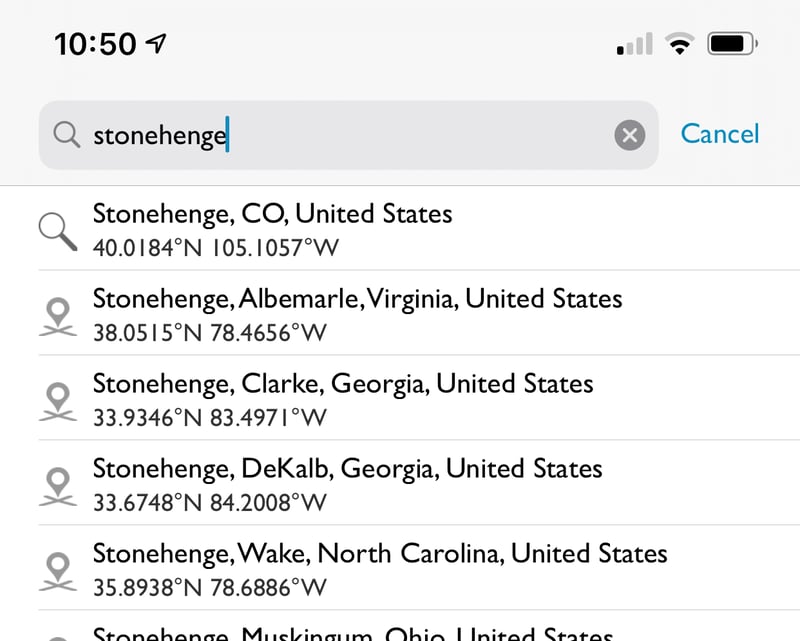Open Stonehenge, Clarke, Georgia result
The width and height of the screenshot is (800, 641).
tap(343, 384)
